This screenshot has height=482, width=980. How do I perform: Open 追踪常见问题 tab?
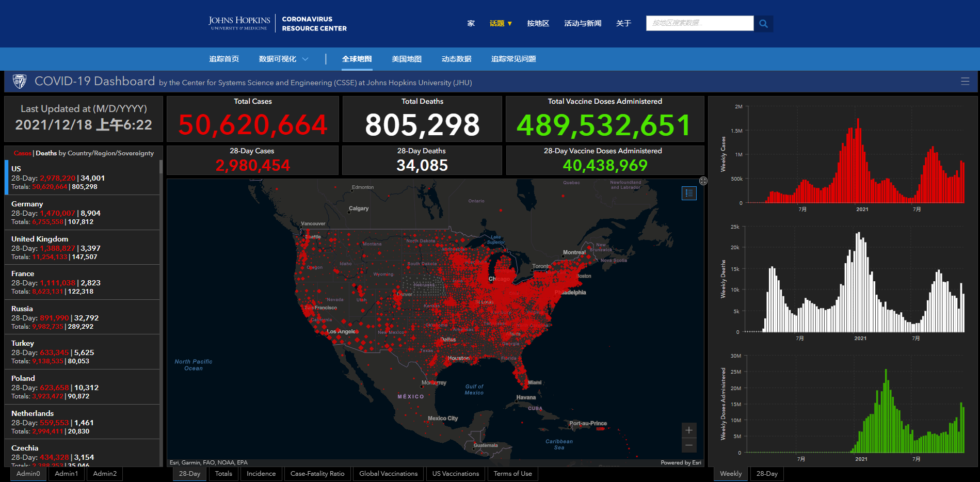513,59
